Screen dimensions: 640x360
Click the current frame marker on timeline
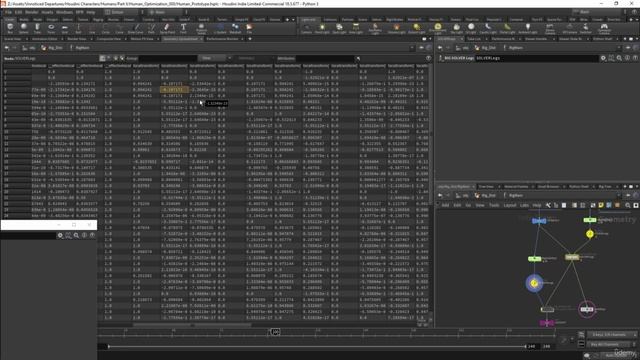point(276,332)
